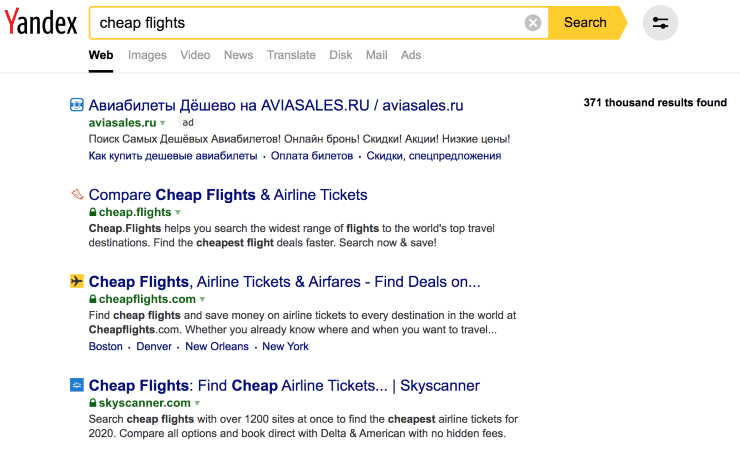
Task: Switch to the Images tab
Action: tap(147, 55)
